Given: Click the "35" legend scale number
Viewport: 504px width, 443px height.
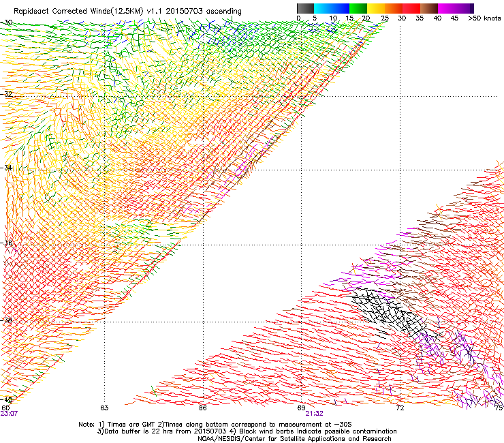Looking at the screenshot, I should click(420, 18).
